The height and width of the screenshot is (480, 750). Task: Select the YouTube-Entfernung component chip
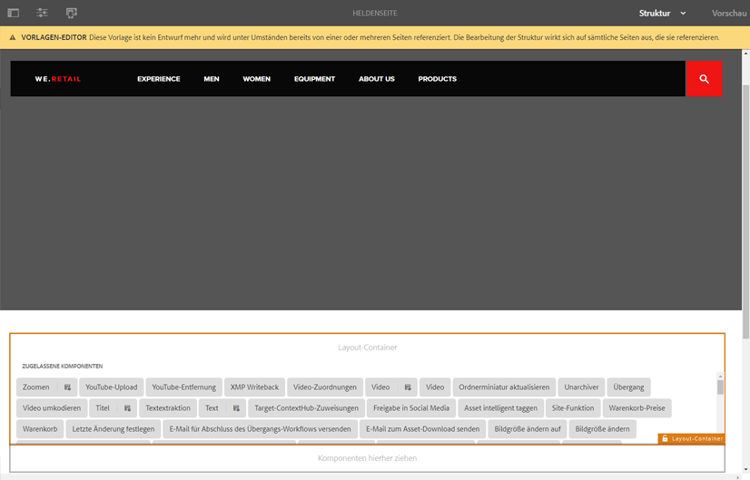(184, 387)
